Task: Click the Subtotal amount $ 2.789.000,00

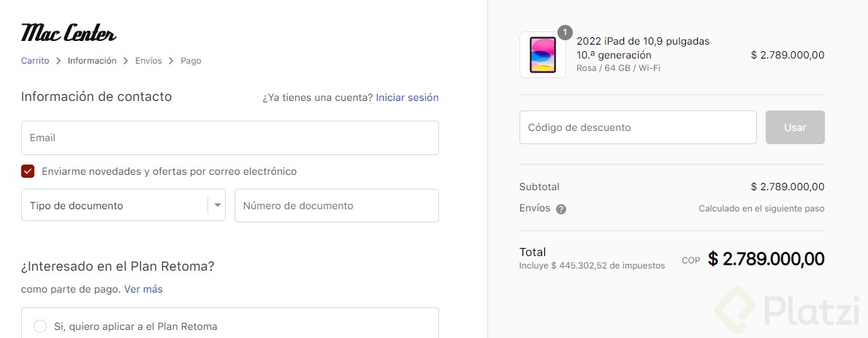Action: point(788,187)
